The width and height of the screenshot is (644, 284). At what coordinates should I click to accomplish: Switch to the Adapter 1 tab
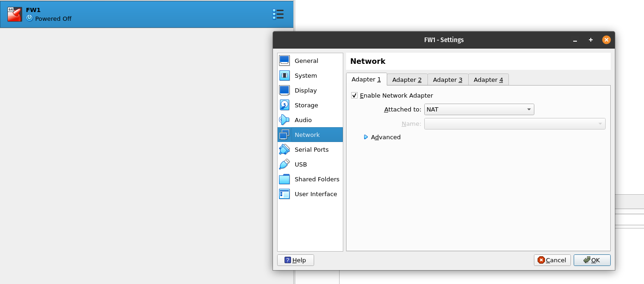tap(366, 79)
